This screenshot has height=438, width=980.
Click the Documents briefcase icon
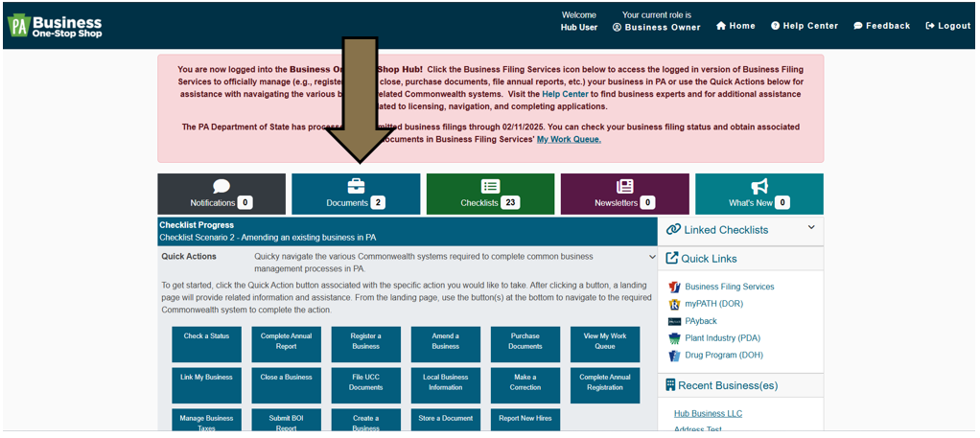[x=356, y=186]
